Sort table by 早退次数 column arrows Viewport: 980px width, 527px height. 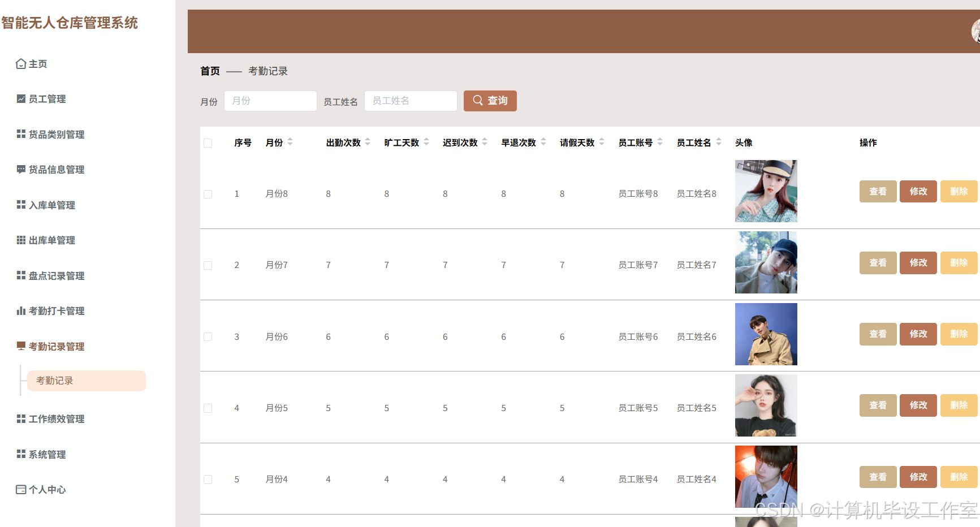543,142
